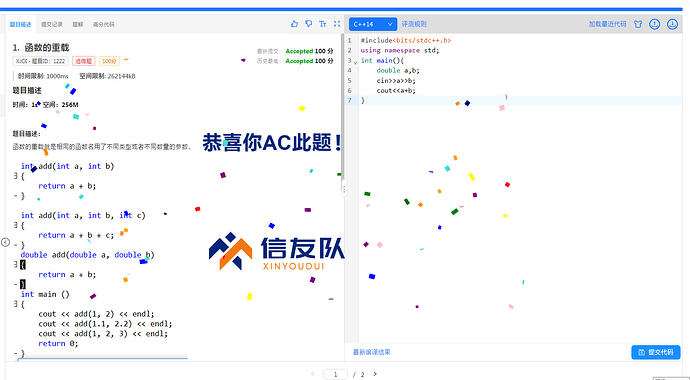Image resolution: width=690 pixels, height=380 pixels.
Task: Go to previous page arrow in pagination
Action: click(313, 374)
